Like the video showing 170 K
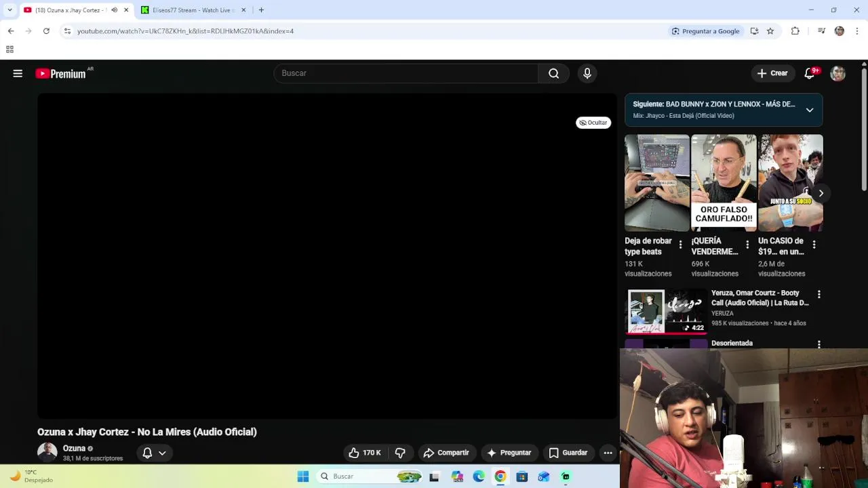Image resolution: width=868 pixels, height=488 pixels. pyautogui.click(x=365, y=453)
